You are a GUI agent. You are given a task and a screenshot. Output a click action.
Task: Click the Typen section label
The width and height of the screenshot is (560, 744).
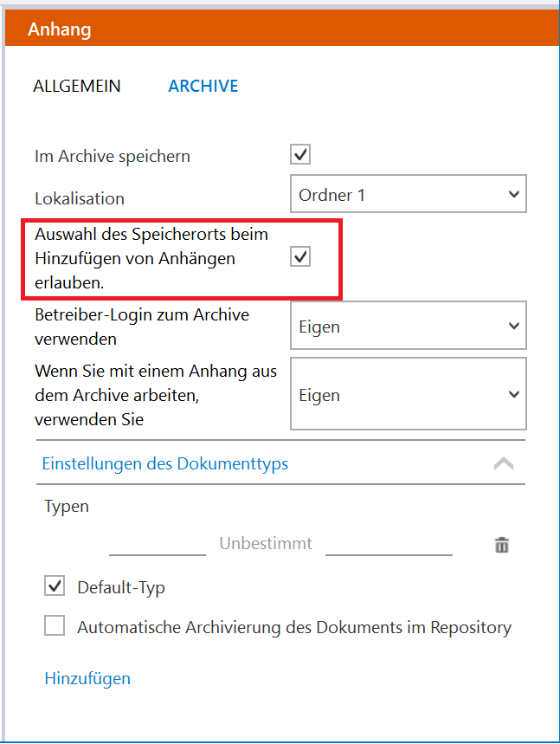67,507
